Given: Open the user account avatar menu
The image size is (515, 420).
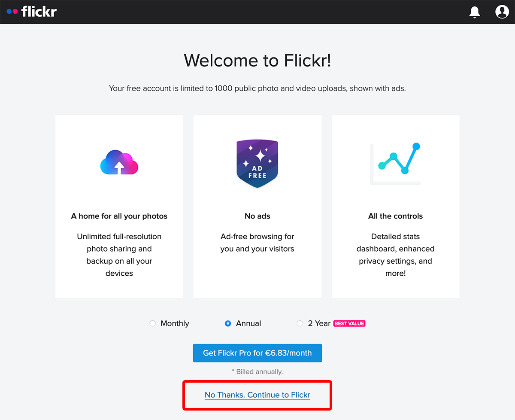Looking at the screenshot, I should (x=502, y=12).
